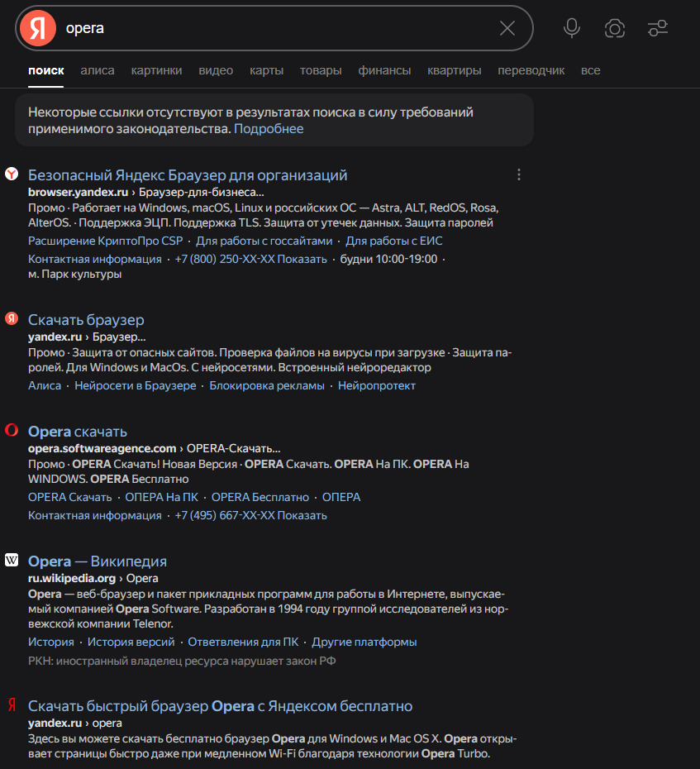The width and height of the screenshot is (700, 769).
Task: Click Yandex Browser favicon of first result
Action: point(12,174)
